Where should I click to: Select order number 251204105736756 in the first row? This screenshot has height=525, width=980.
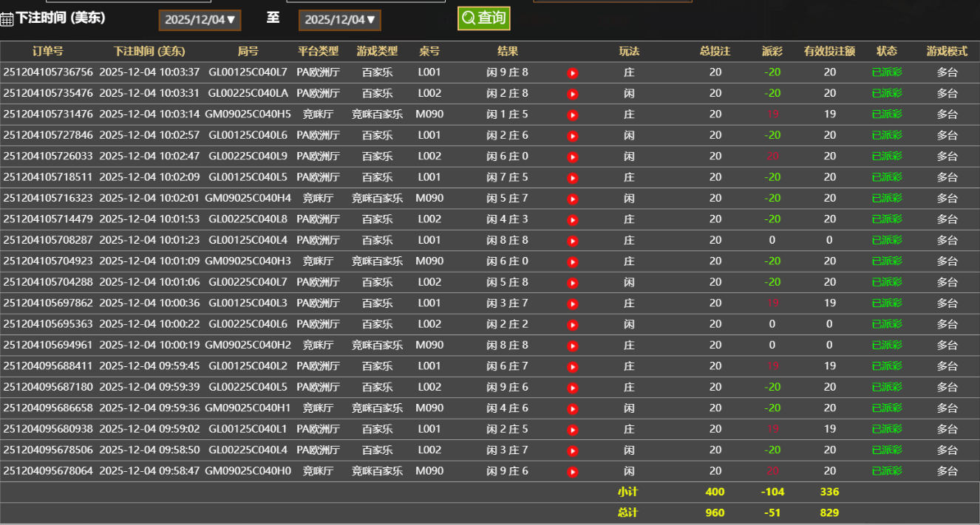pyautogui.click(x=50, y=72)
